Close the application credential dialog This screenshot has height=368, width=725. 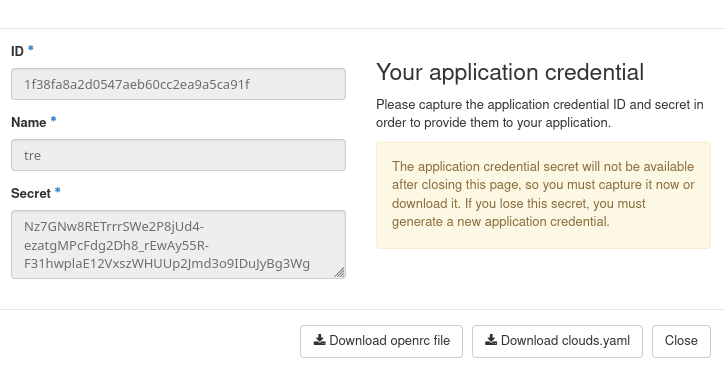pos(681,341)
